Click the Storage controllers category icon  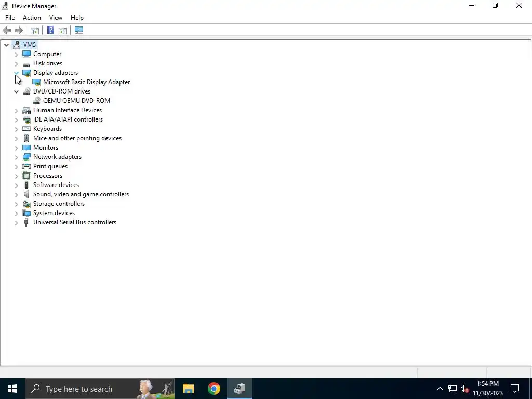[26, 204]
